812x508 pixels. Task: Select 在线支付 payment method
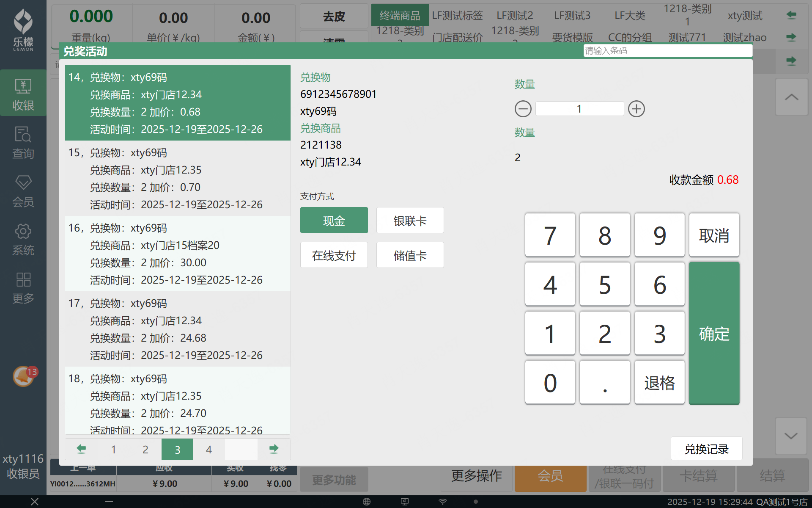(x=334, y=255)
